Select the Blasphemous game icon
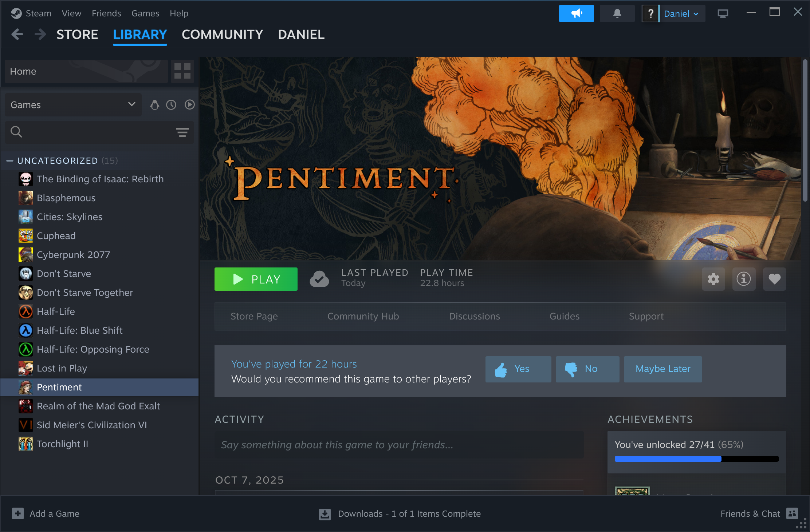Viewport: 810px width, 532px height. pos(26,198)
